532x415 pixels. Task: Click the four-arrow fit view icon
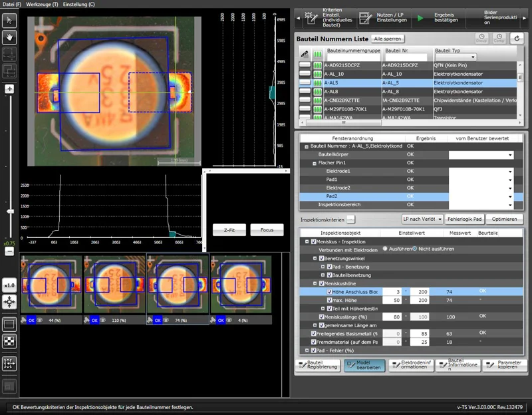coord(9,301)
